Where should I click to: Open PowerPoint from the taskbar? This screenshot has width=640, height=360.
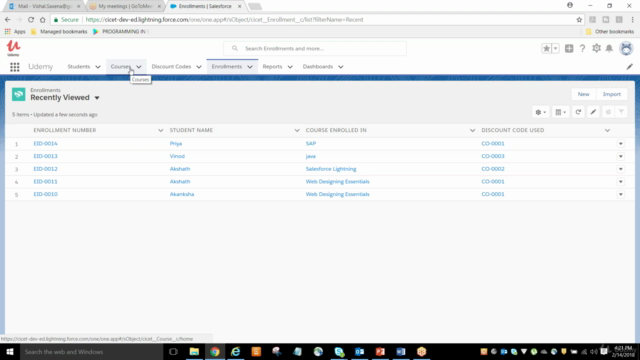click(x=380, y=351)
